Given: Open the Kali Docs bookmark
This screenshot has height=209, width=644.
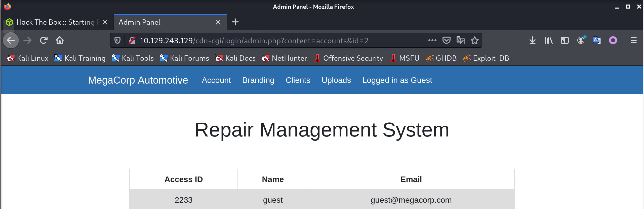Looking at the screenshot, I should [235, 58].
